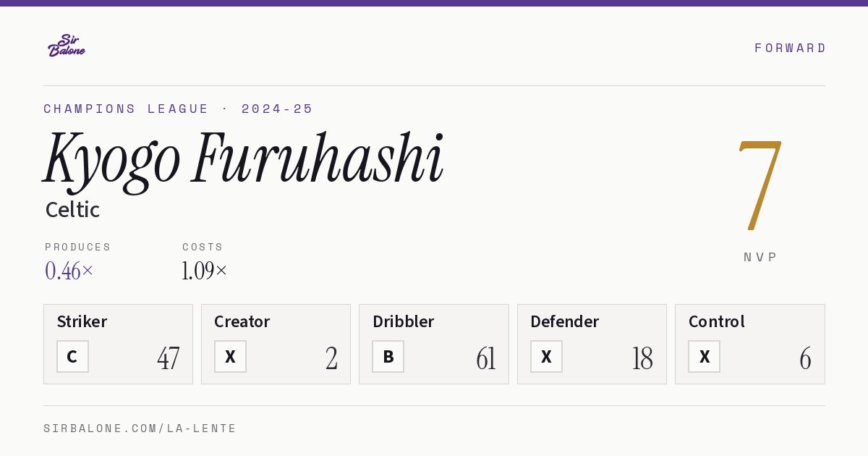The height and width of the screenshot is (456, 868).
Task: Click the Creator grade X badge
Action: pyautogui.click(x=230, y=357)
